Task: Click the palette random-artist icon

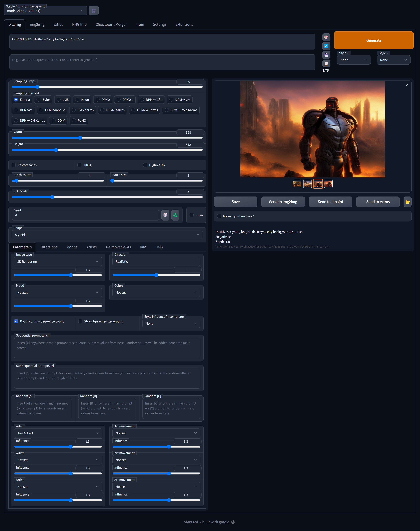Action: (326, 37)
